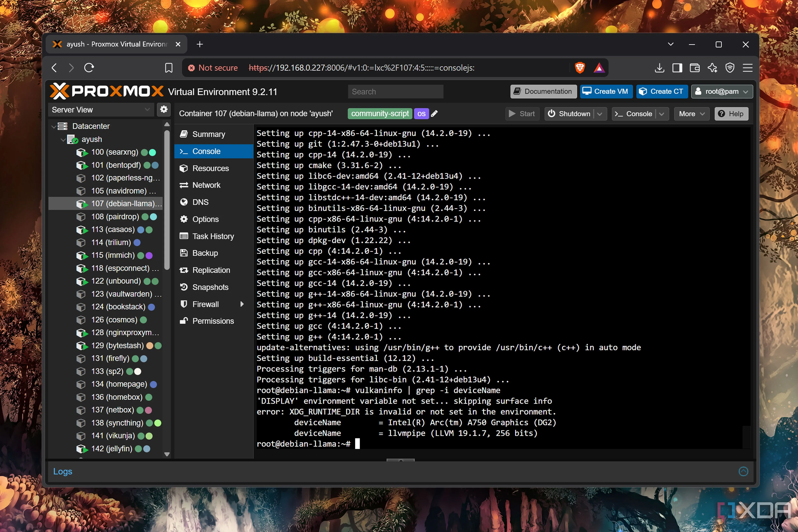
Task: Click the Documentation button
Action: (x=543, y=91)
